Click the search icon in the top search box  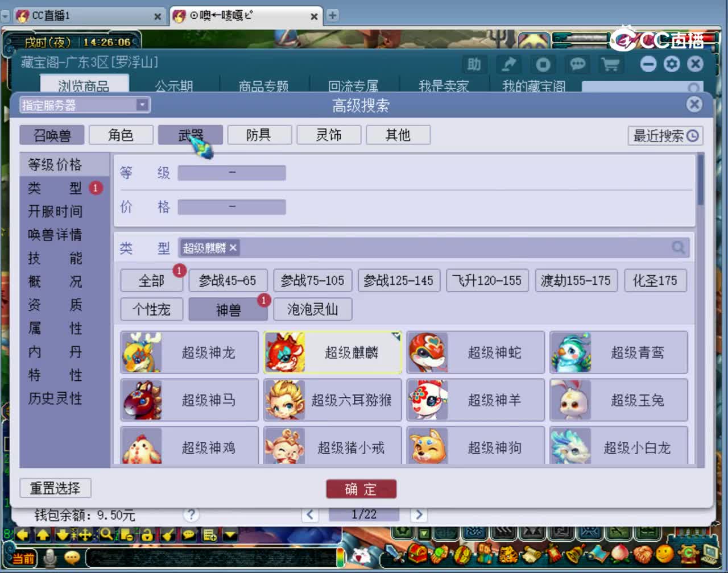[x=693, y=88]
